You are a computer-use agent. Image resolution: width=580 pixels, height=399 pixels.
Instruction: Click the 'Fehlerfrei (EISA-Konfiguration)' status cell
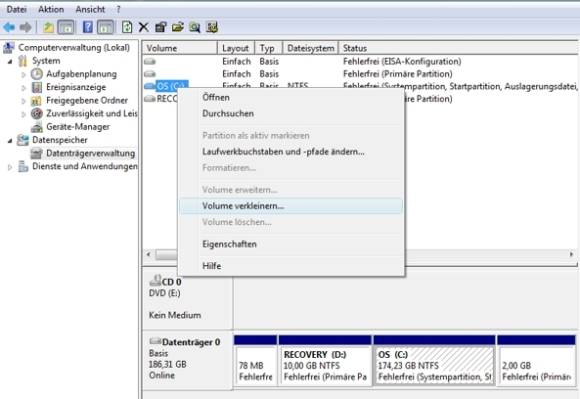[402, 61]
